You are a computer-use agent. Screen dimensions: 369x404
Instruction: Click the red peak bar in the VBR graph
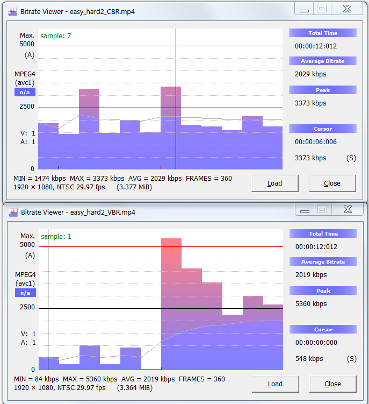pyautogui.click(x=171, y=304)
